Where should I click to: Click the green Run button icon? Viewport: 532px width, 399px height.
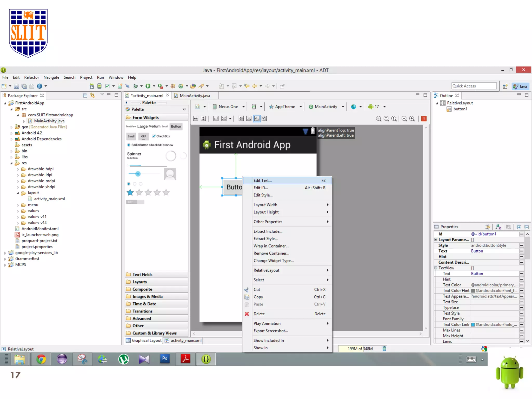(x=148, y=86)
